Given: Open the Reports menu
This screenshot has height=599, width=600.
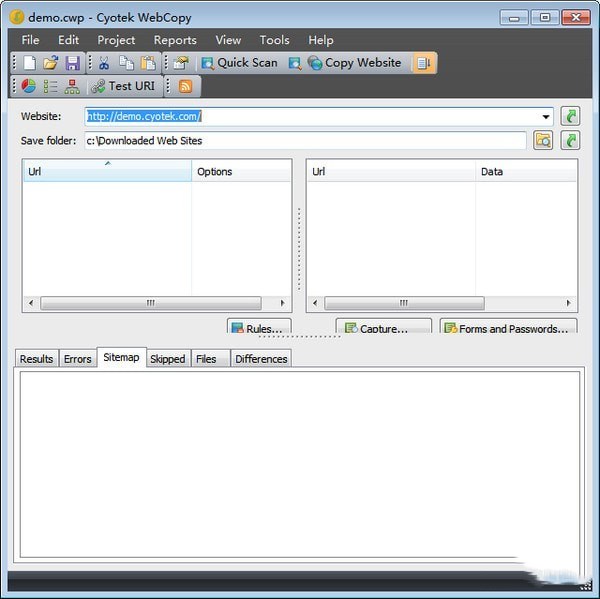Looking at the screenshot, I should [x=175, y=40].
